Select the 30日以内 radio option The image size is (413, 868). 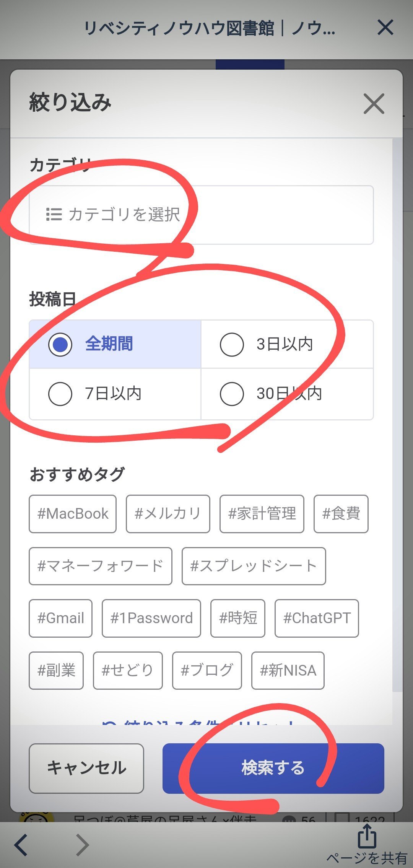click(287, 394)
